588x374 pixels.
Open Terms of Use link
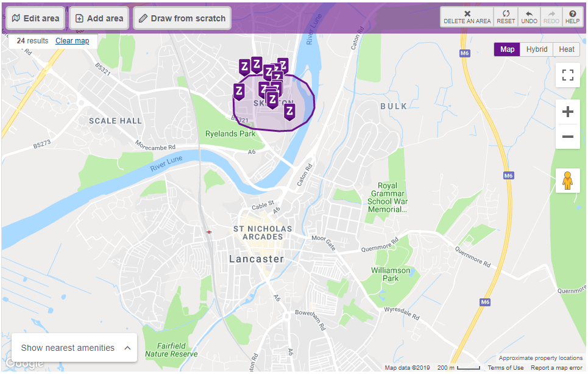[505, 368]
